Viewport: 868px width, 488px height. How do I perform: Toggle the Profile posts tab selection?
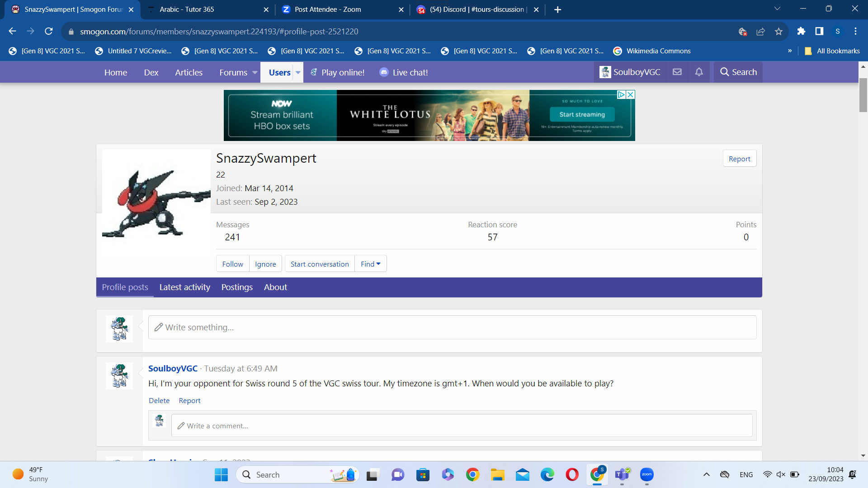click(125, 287)
